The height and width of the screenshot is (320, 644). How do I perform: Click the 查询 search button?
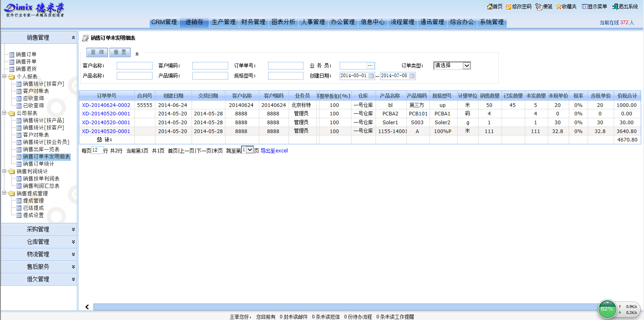click(x=97, y=52)
